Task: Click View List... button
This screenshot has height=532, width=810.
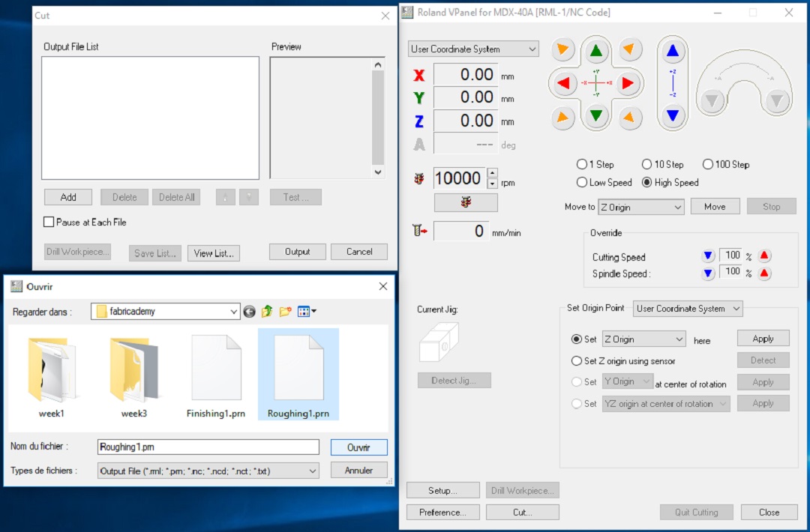Action: click(x=213, y=253)
